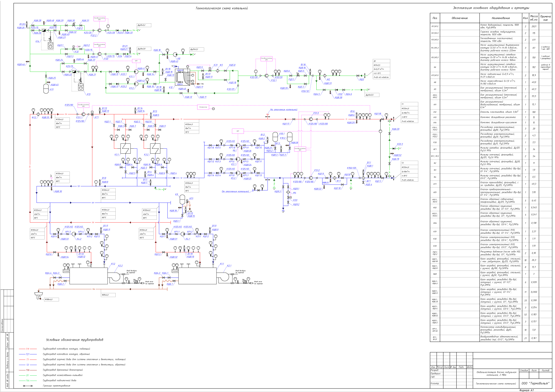Select the K8 pressure test pump symbol
Screen dimensions: 555x392
coord(175,54)
